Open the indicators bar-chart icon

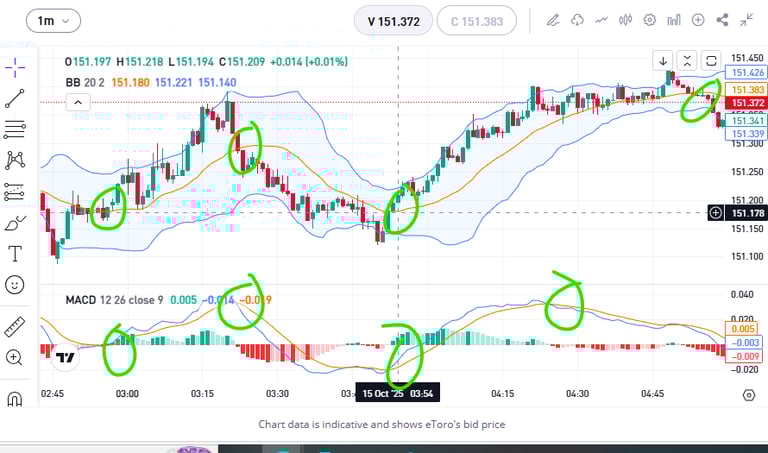click(x=674, y=20)
